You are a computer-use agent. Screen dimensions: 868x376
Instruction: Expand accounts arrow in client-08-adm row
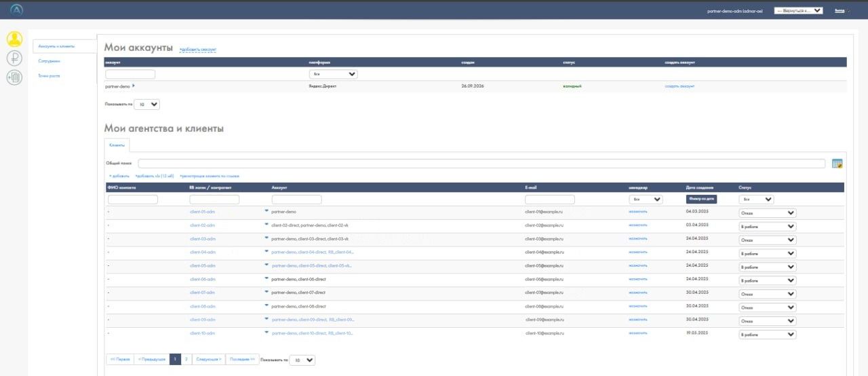coord(267,305)
